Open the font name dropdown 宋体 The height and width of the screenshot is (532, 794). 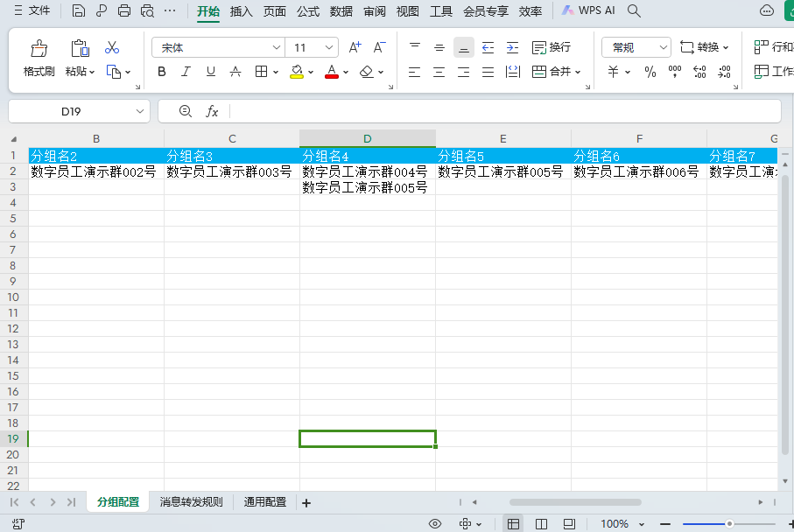(x=219, y=47)
